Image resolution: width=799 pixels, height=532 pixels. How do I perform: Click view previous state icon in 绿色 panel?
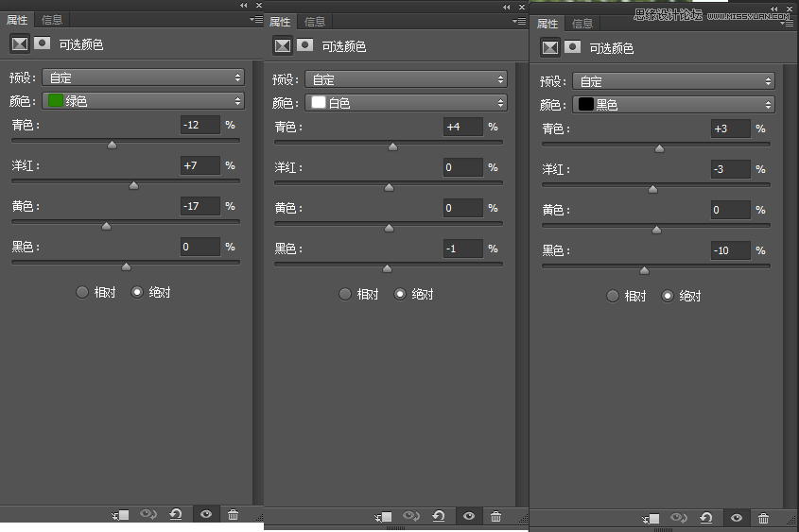[148, 515]
